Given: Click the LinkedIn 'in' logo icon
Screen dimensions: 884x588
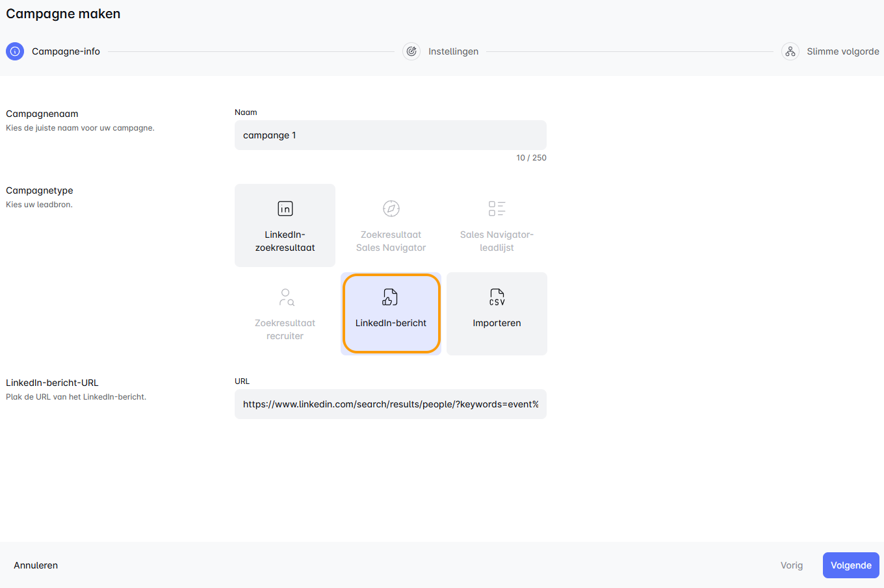Looking at the screenshot, I should (285, 209).
